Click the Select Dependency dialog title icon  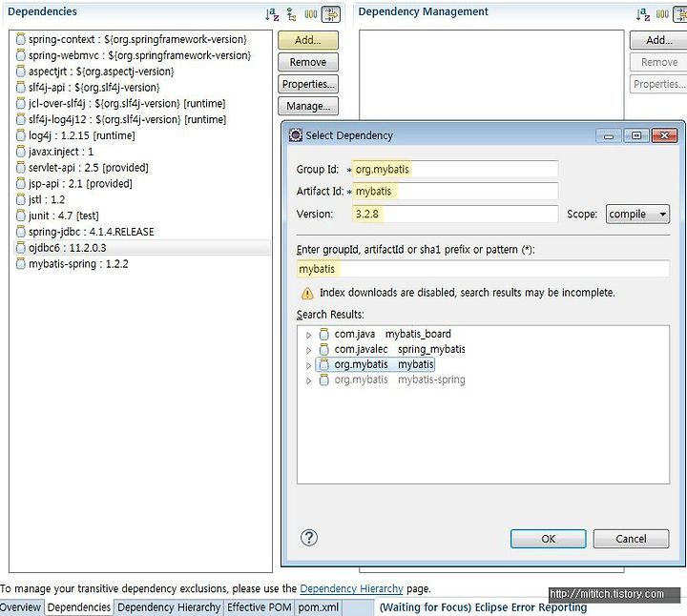point(295,135)
